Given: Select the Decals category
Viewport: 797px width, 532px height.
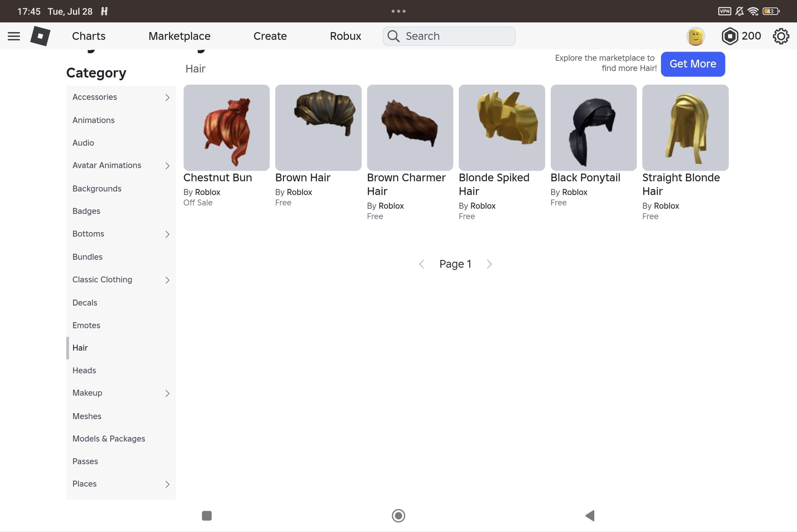Looking at the screenshot, I should click(x=121, y=303).
